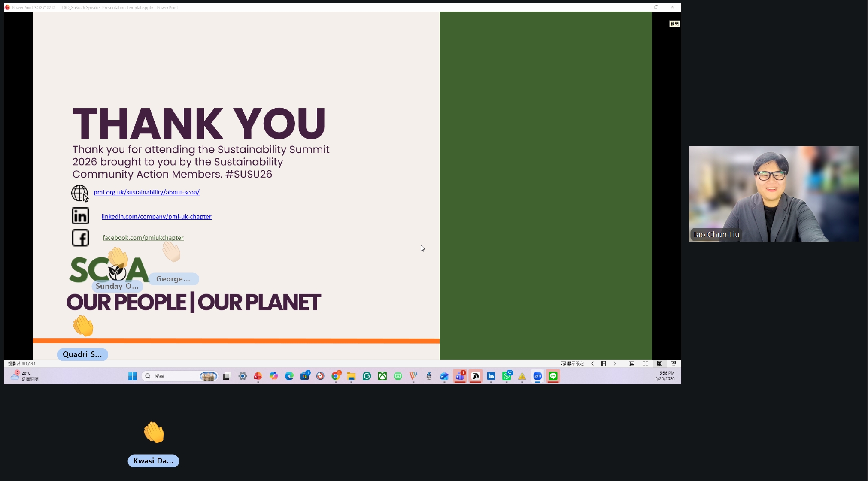868x481 pixels.
Task: Open display settings (顯示設定) dropdown
Action: pos(572,363)
